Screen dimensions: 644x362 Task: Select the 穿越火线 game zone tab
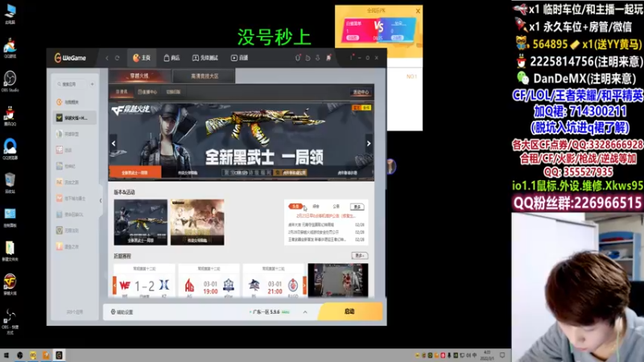click(139, 76)
